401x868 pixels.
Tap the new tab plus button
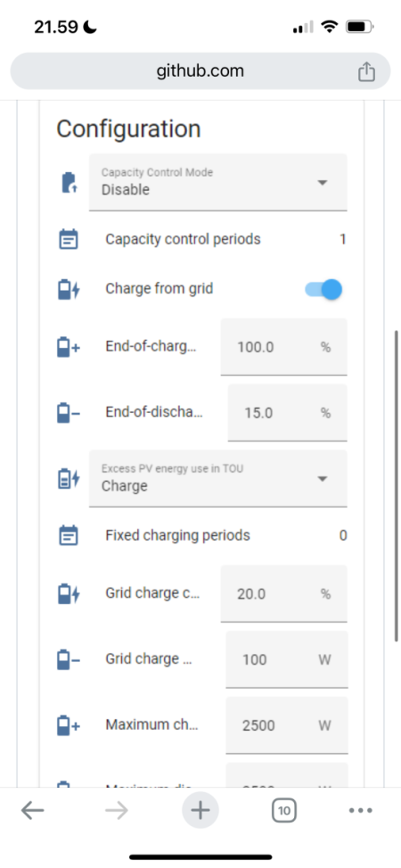(x=200, y=810)
